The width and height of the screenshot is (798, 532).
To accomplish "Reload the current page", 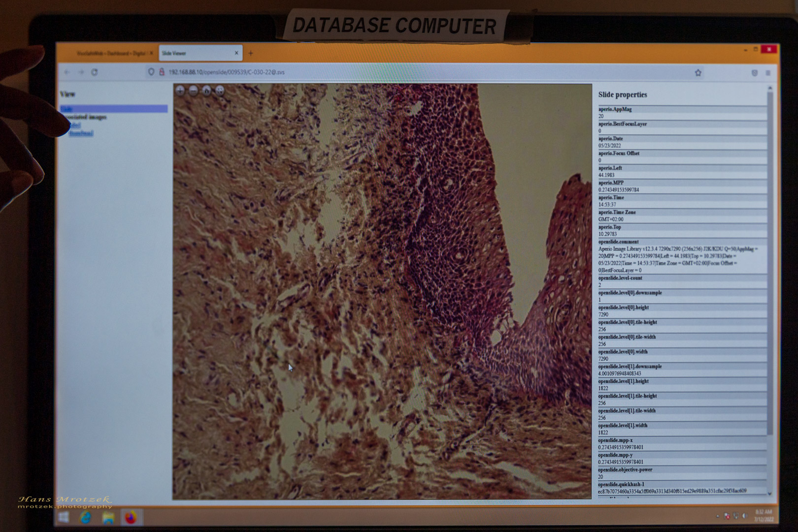I will pyautogui.click(x=95, y=72).
